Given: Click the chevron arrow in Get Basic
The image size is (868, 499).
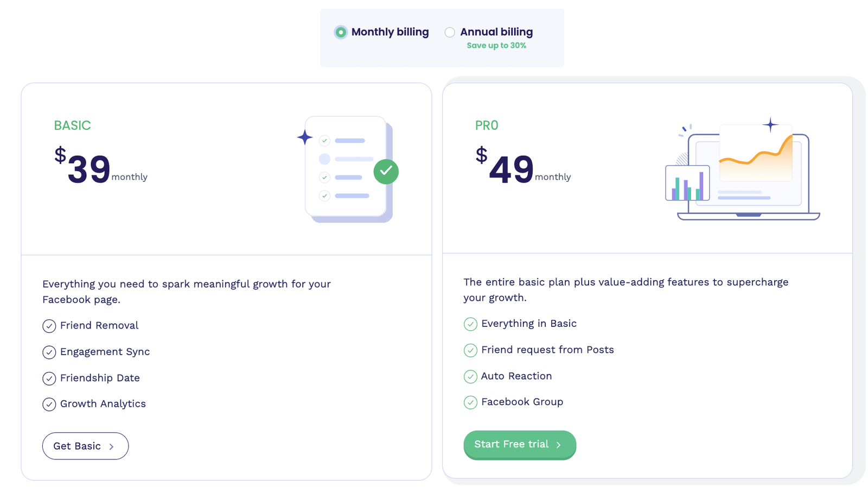Looking at the screenshot, I should pos(112,447).
